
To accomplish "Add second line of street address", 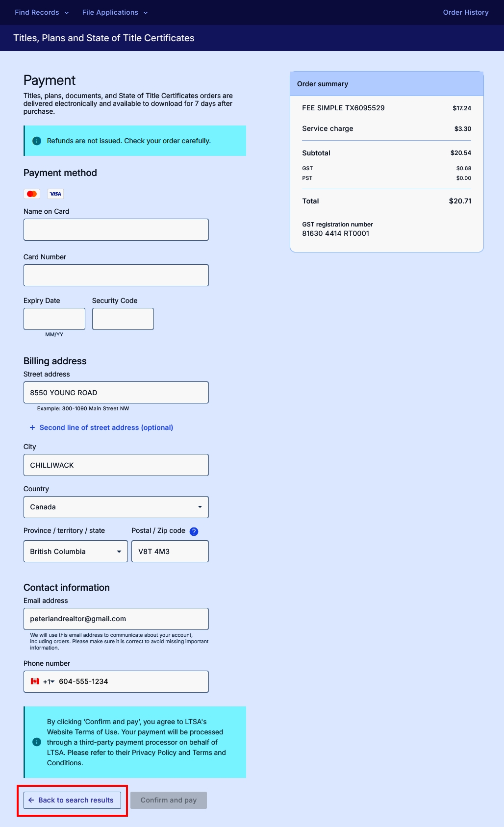I will click(x=101, y=427).
